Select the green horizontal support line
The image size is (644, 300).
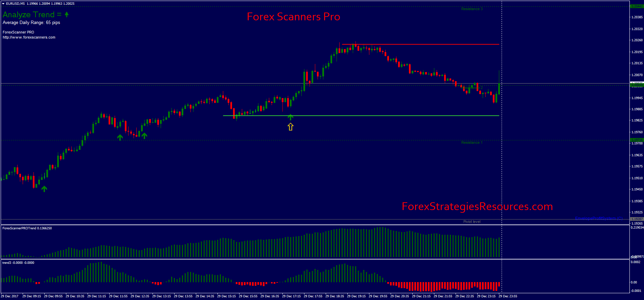coord(361,116)
